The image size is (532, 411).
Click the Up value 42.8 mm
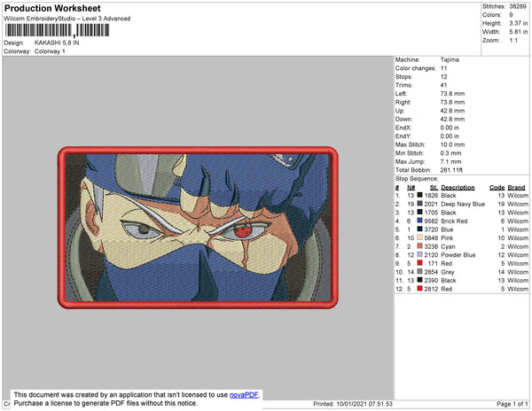452,111
